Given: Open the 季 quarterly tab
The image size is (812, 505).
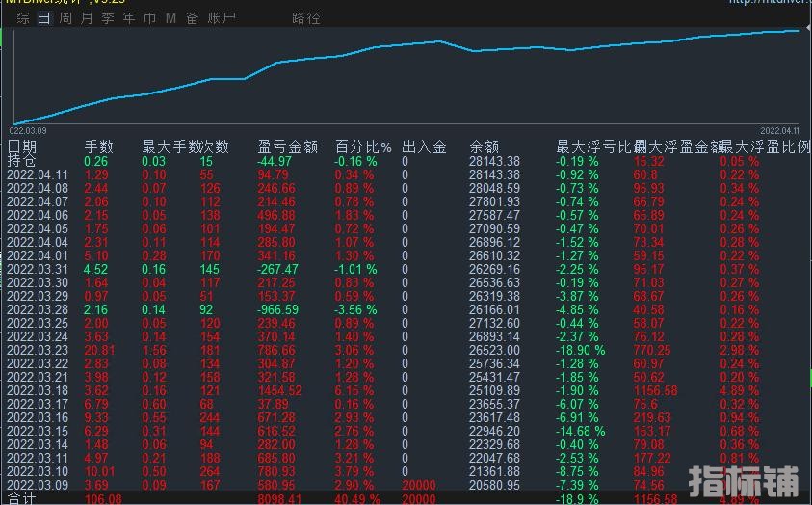Looking at the screenshot, I should 108,18.
